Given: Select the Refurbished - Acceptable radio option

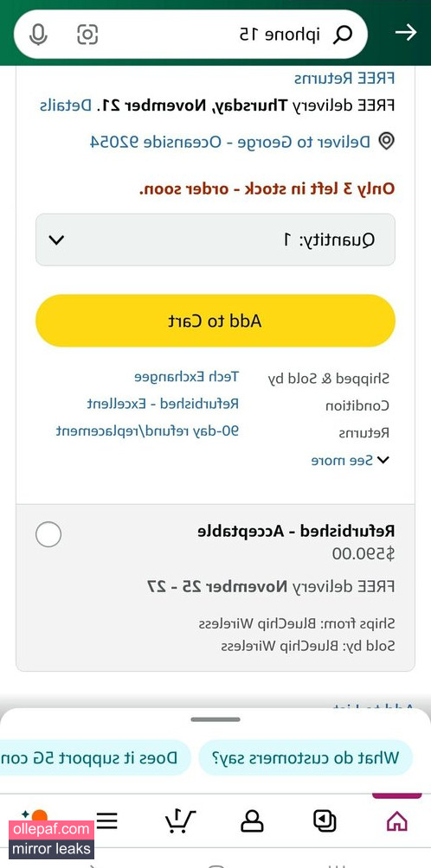Looking at the screenshot, I should coord(48,534).
